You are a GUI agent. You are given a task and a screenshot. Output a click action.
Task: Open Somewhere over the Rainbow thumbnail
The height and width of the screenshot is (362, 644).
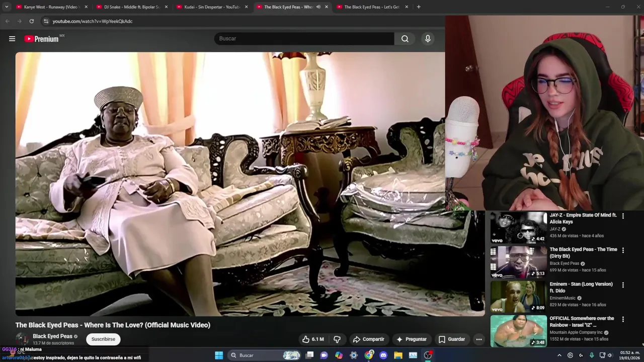pos(518,331)
